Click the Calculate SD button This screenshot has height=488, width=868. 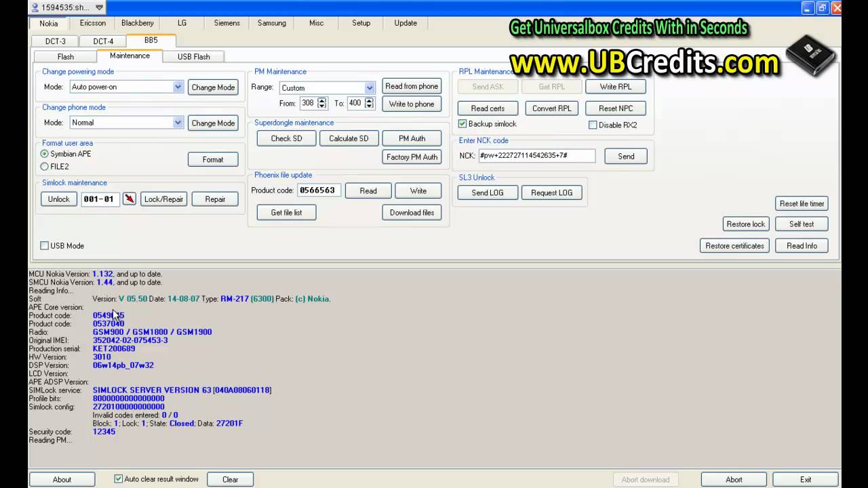click(x=349, y=138)
